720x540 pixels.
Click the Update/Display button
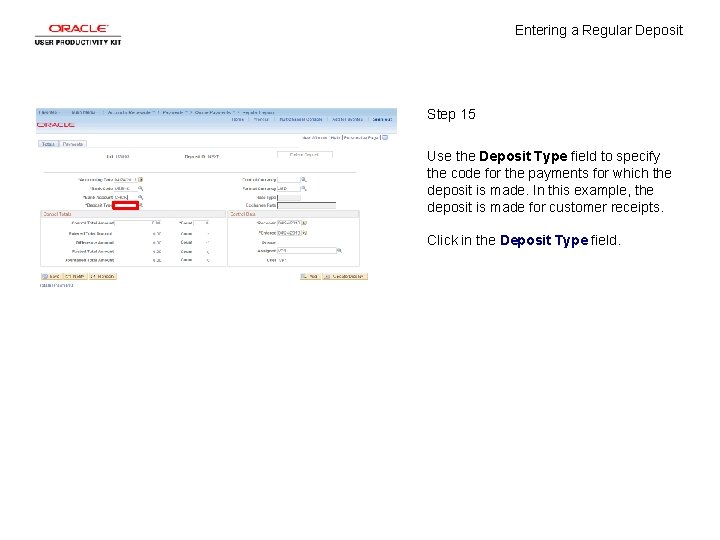(x=345, y=276)
